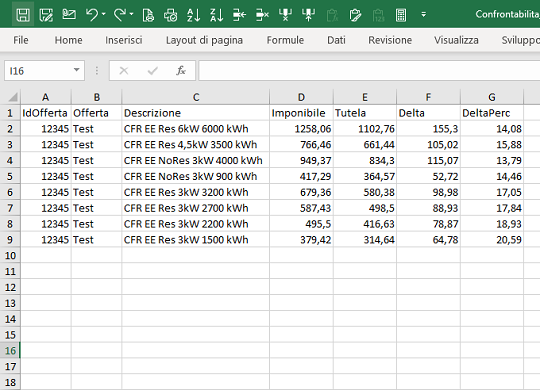This screenshot has width=540, height=390.
Task: Click the email send icon in toolbar
Action: coord(69,14)
